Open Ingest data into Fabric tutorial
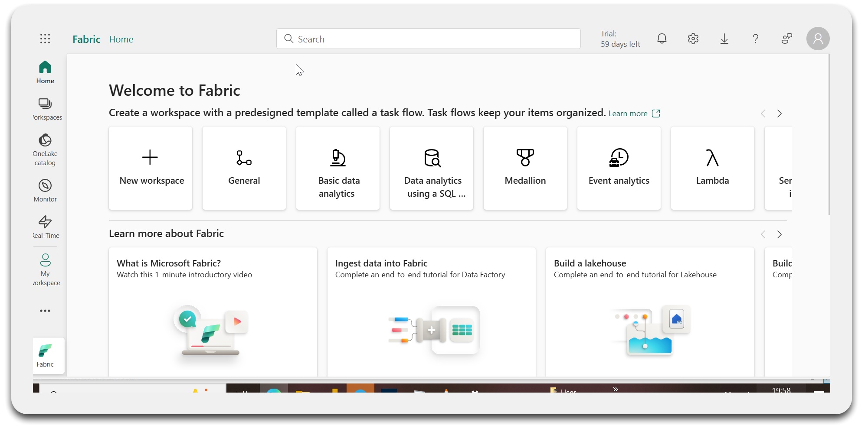The height and width of the screenshot is (432, 868). tap(432, 312)
